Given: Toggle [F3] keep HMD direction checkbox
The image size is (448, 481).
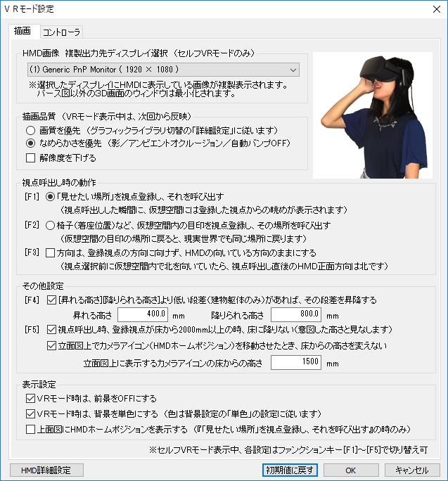Looking at the screenshot, I should [50, 252].
